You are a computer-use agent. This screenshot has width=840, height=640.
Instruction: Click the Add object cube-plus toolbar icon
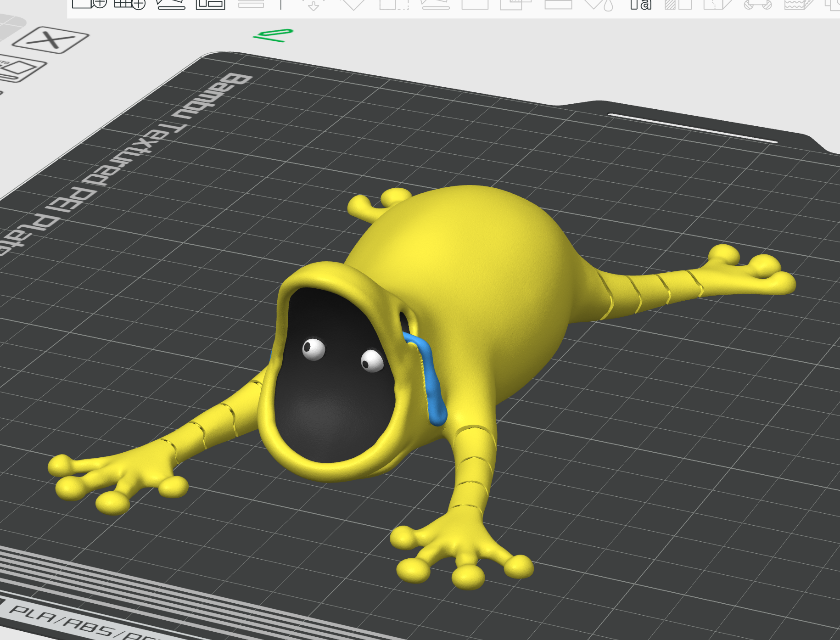(x=90, y=4)
